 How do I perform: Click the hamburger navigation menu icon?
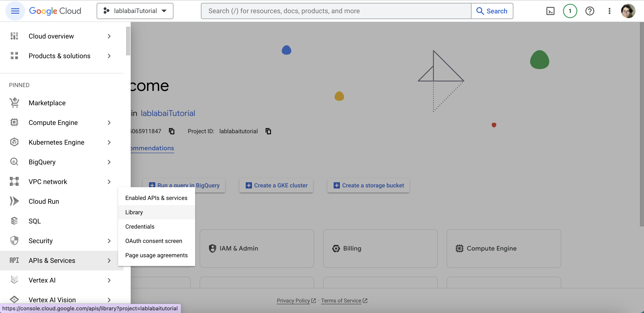pyautogui.click(x=15, y=11)
